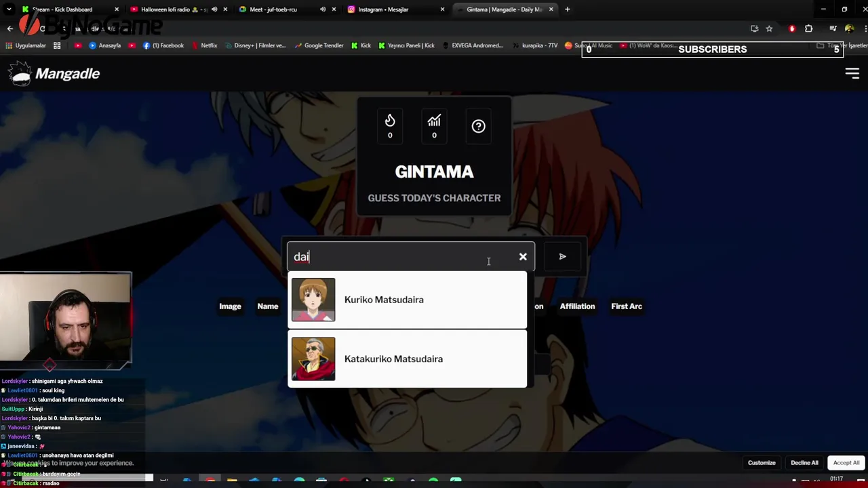Close the Halloween lofi radio tab
868x488 pixels.
click(225, 9)
